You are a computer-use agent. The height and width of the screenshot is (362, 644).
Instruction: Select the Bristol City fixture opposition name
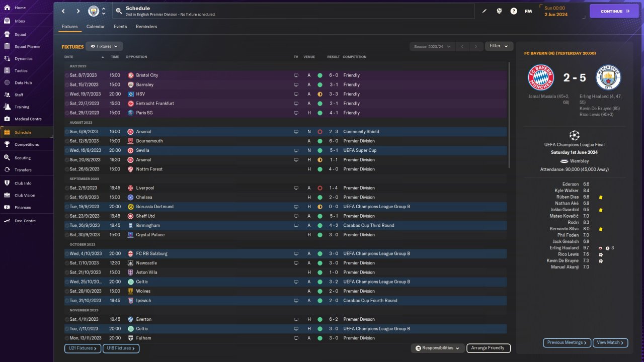click(x=147, y=75)
